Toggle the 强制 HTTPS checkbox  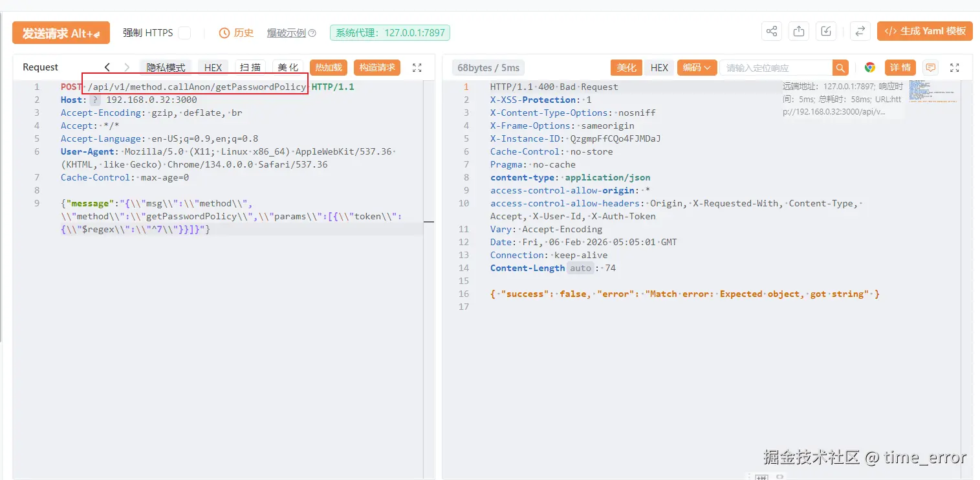pos(184,33)
